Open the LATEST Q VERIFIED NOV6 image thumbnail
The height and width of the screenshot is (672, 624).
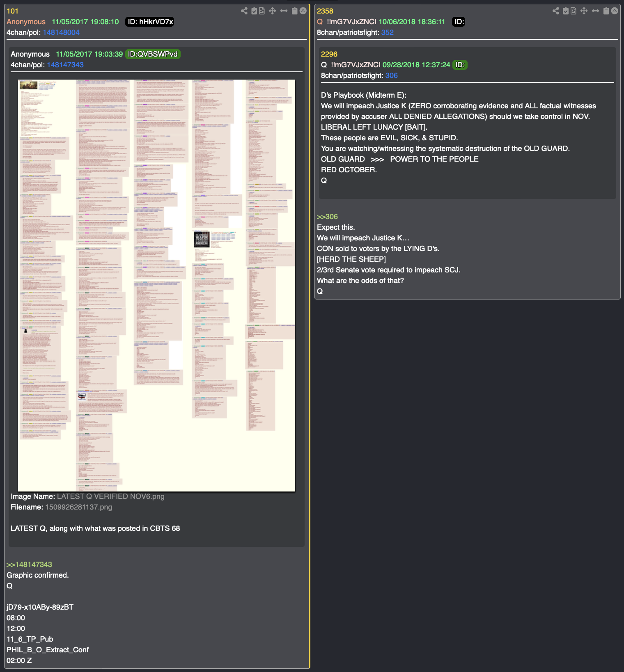[156, 286]
